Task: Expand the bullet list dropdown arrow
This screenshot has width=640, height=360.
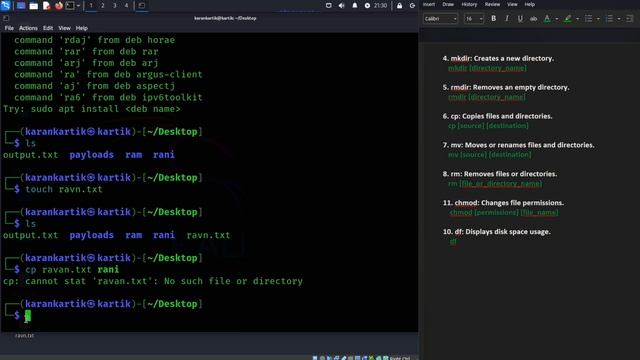Action: pyautogui.click(x=598, y=19)
